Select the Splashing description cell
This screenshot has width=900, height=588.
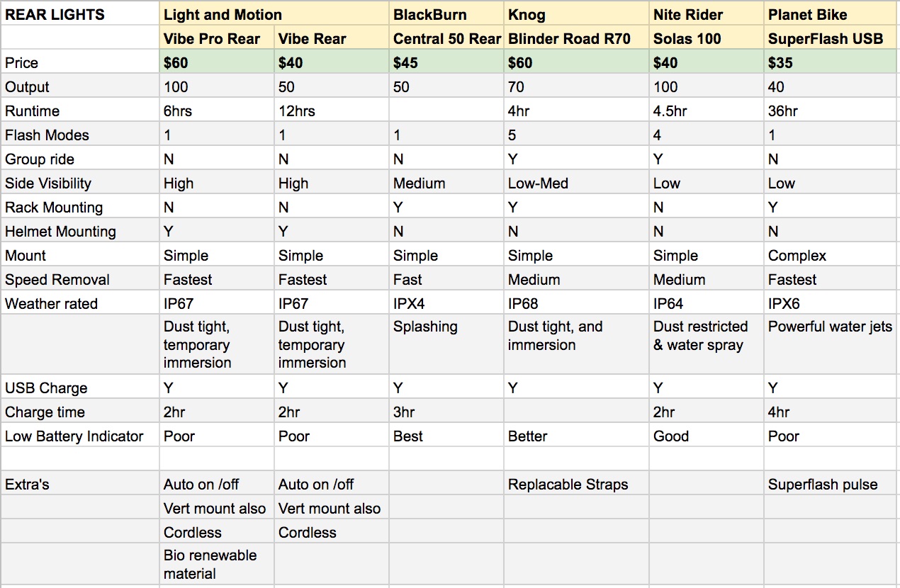pos(426,327)
